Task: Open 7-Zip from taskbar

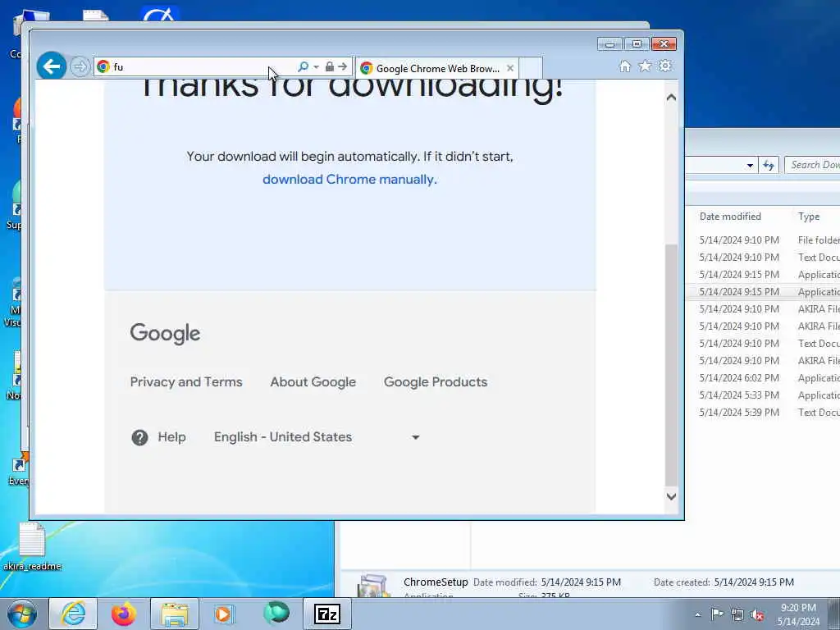Action: [x=327, y=614]
